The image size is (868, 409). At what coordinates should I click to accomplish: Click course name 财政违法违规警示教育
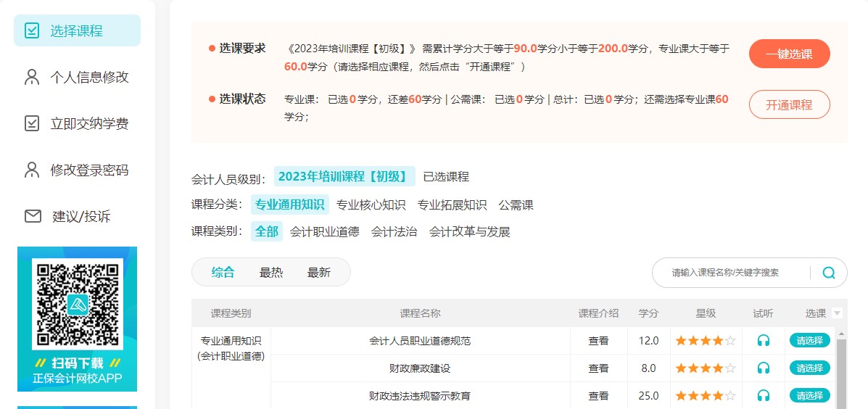420,396
